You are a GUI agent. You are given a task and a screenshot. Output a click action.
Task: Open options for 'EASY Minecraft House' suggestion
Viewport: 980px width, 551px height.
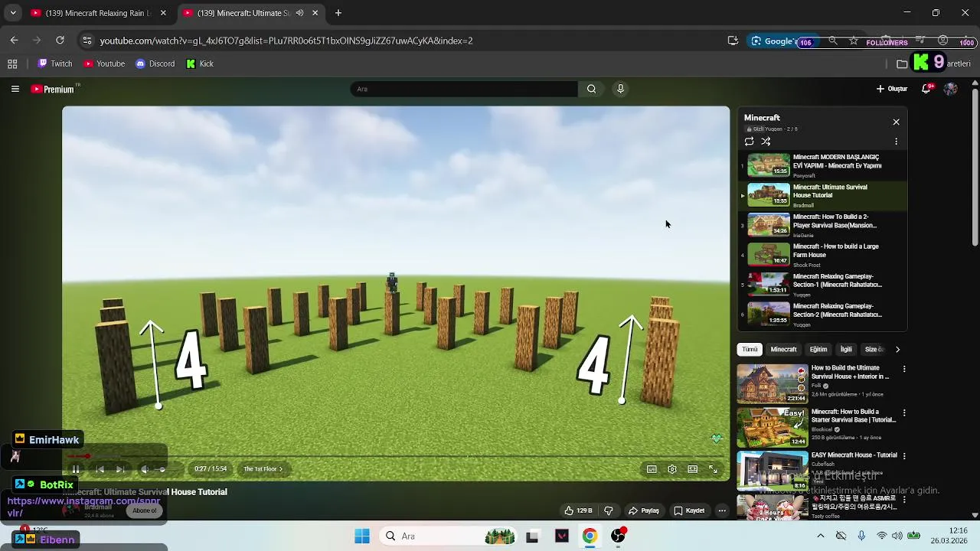(904, 455)
